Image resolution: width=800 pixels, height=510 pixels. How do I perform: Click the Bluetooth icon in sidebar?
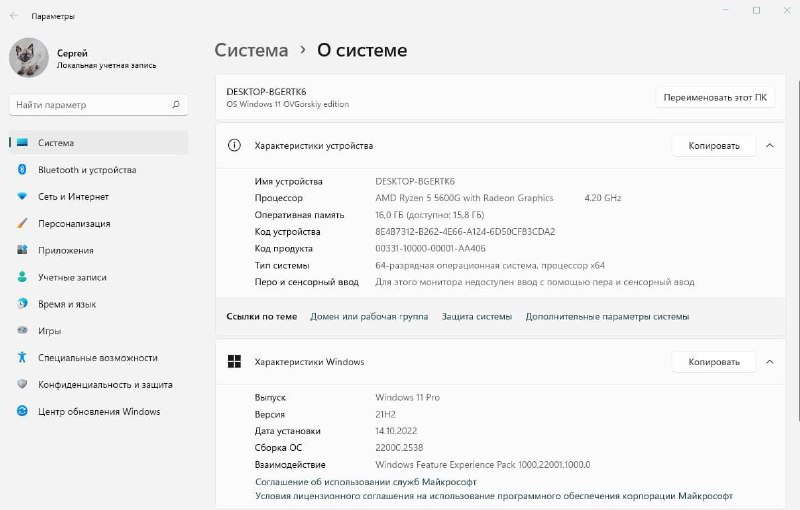click(x=22, y=169)
